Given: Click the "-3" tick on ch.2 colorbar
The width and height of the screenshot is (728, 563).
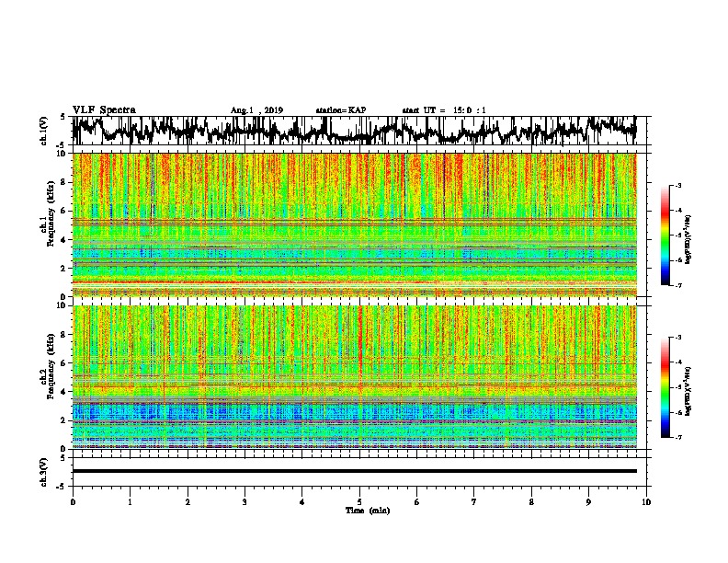Looking at the screenshot, I should pyautogui.click(x=677, y=338).
